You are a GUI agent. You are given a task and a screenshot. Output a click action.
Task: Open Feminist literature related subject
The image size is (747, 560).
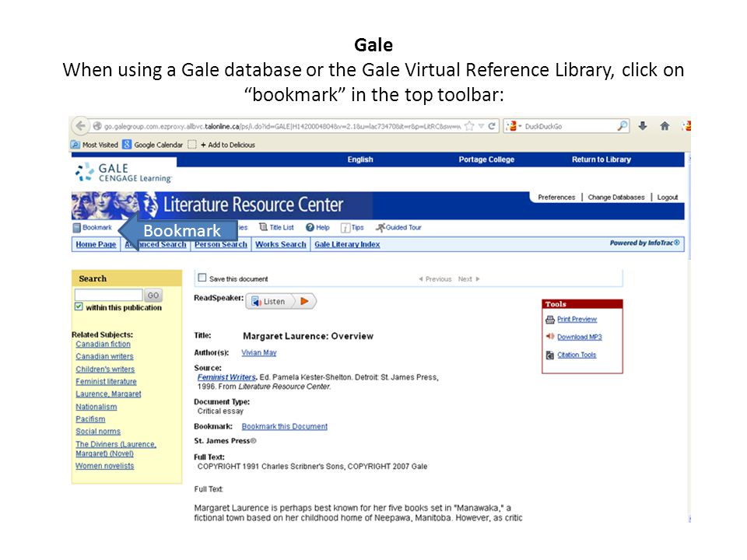coord(106,381)
